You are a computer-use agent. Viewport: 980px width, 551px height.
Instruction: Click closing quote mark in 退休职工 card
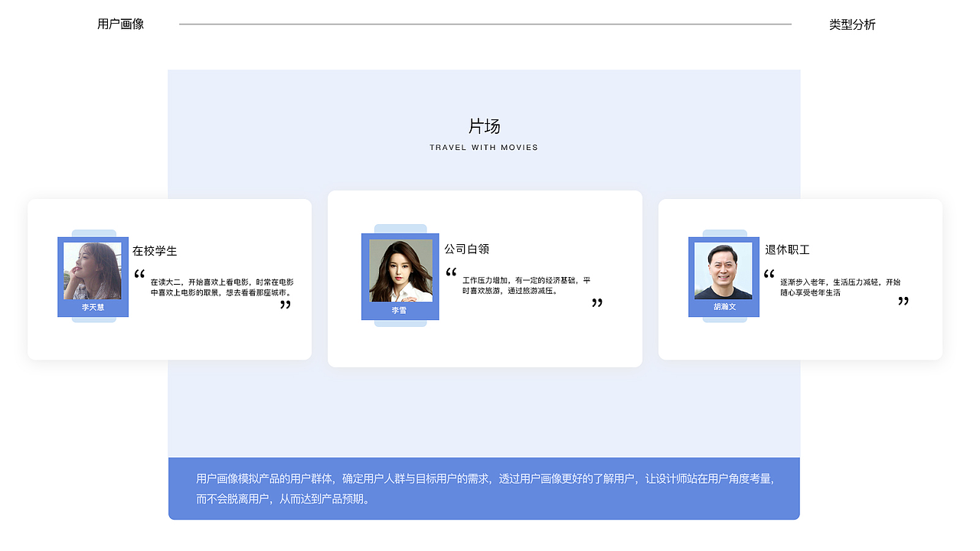903,301
